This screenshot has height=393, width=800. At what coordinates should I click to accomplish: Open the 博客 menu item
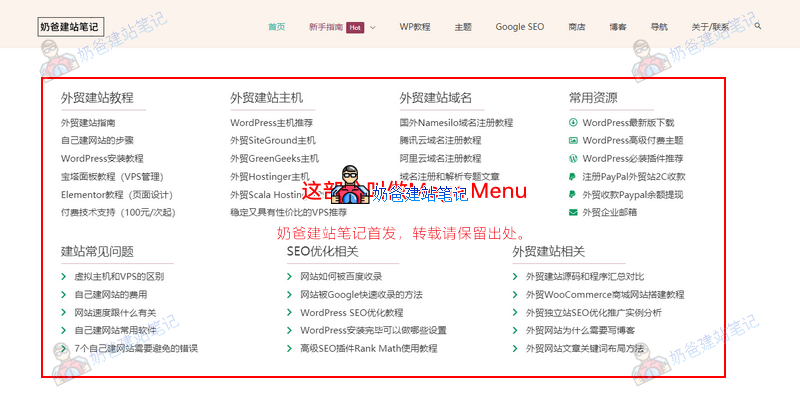618,27
